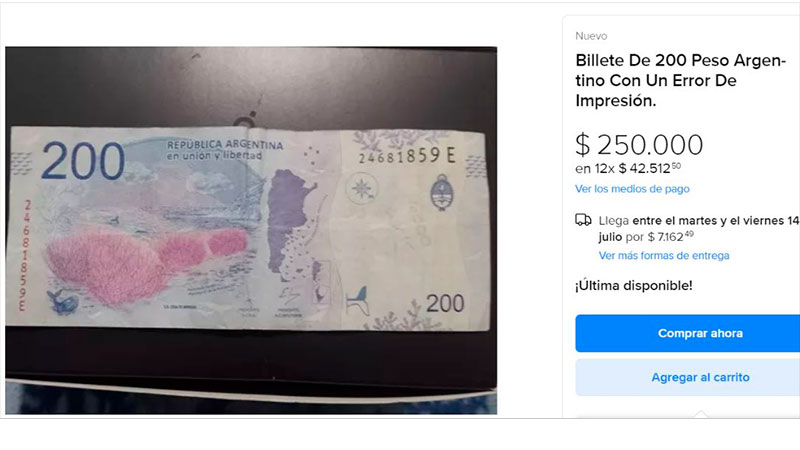
Task: Open the 200 peso bill product photo
Action: 251,230
